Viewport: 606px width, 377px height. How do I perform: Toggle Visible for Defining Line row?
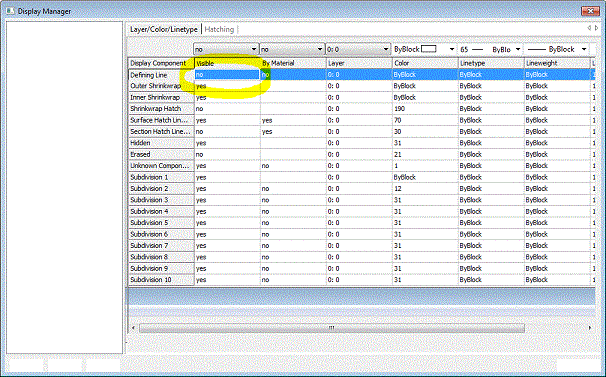(227, 75)
